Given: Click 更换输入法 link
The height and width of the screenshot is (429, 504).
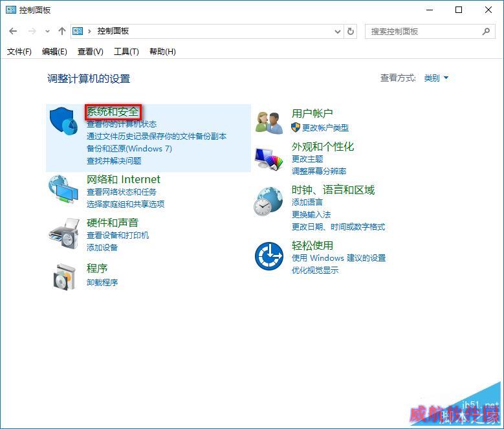Looking at the screenshot, I should click(x=311, y=214).
